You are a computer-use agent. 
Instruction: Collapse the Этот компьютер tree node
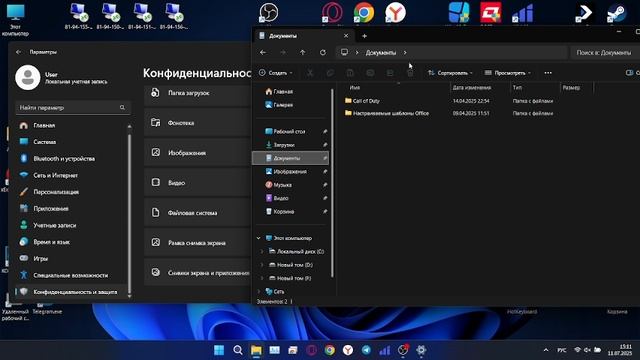click(258, 238)
